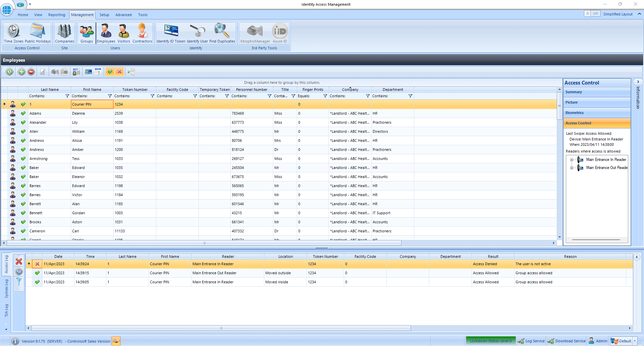Switch to the System Log tab

6,289
